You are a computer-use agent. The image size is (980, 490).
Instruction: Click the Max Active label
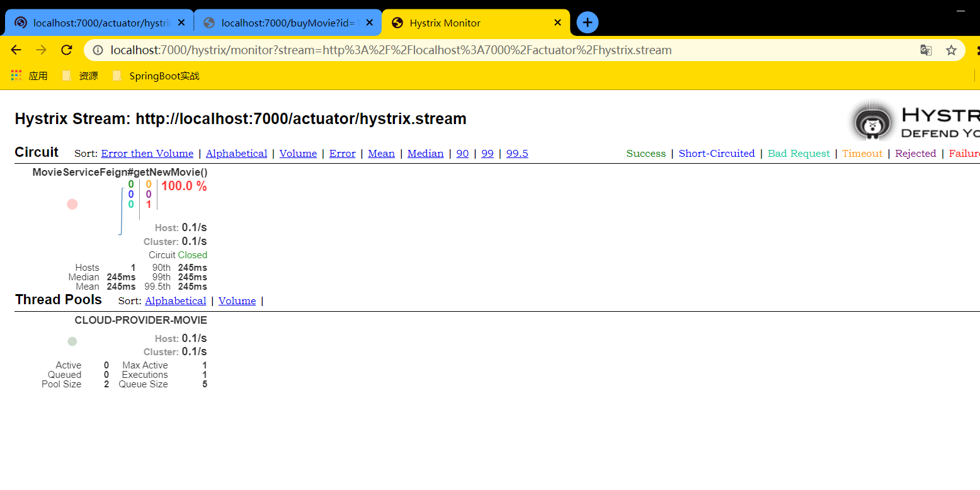[x=145, y=365]
